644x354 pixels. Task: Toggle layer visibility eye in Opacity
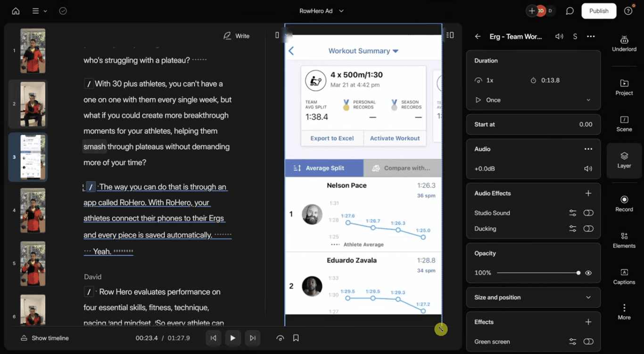pos(588,273)
